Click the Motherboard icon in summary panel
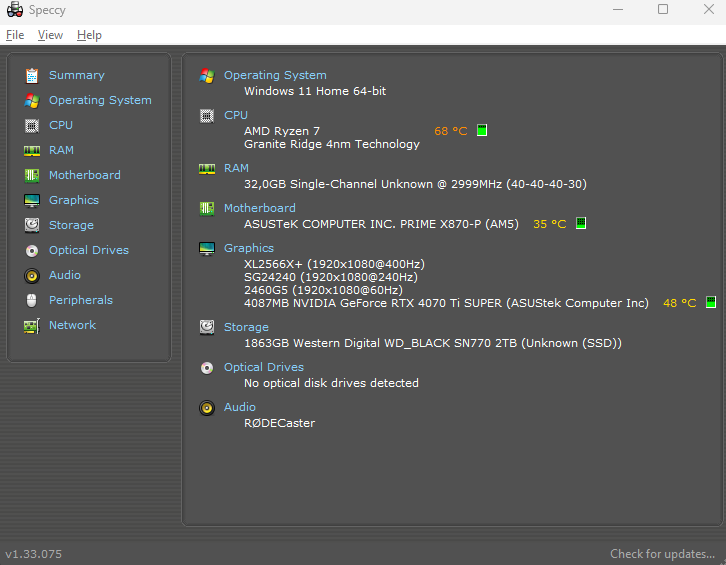Viewport: 726px width, 565px height. pyautogui.click(x=207, y=208)
